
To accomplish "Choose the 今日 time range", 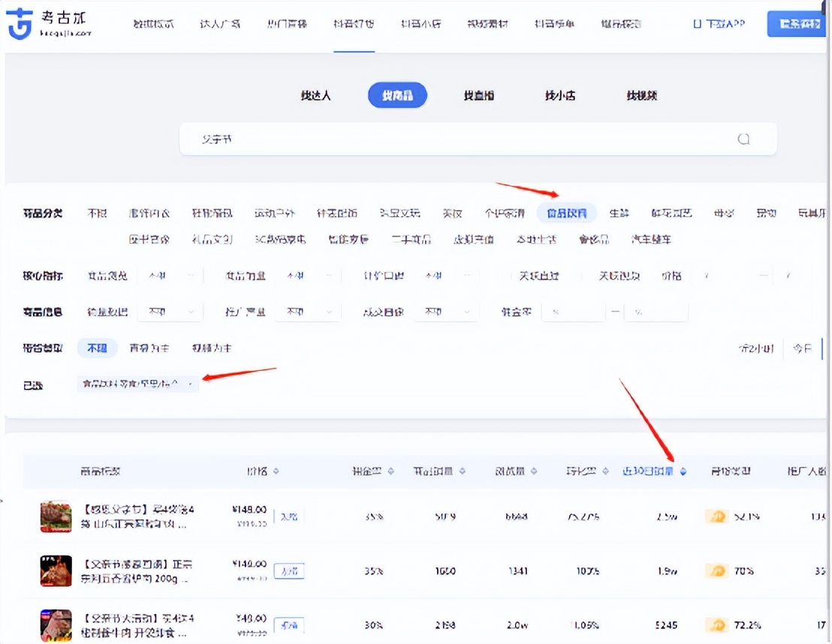I will point(802,348).
